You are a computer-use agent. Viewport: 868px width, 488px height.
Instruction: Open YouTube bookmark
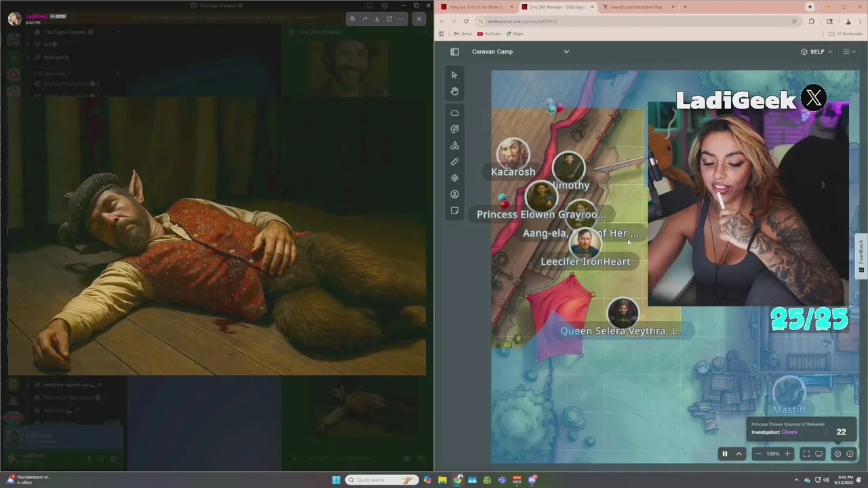(489, 33)
